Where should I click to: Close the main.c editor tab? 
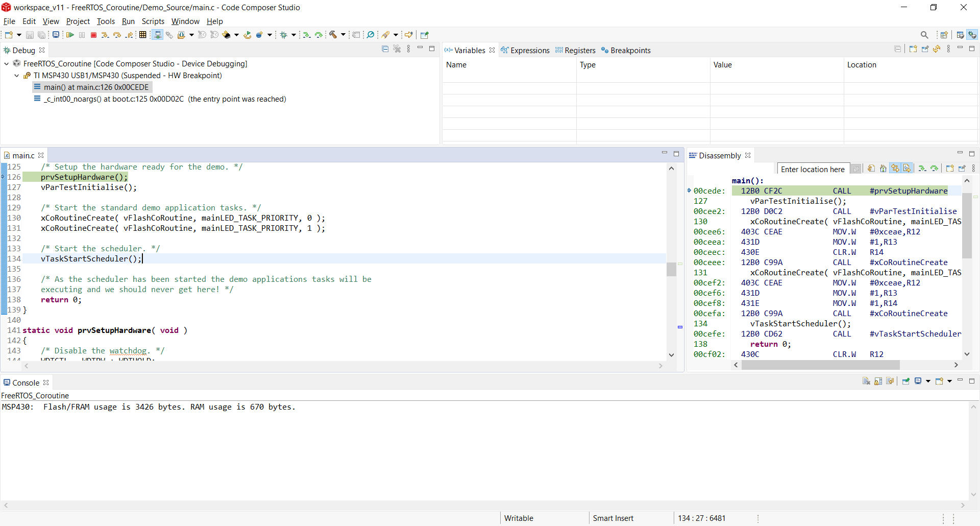pos(41,155)
